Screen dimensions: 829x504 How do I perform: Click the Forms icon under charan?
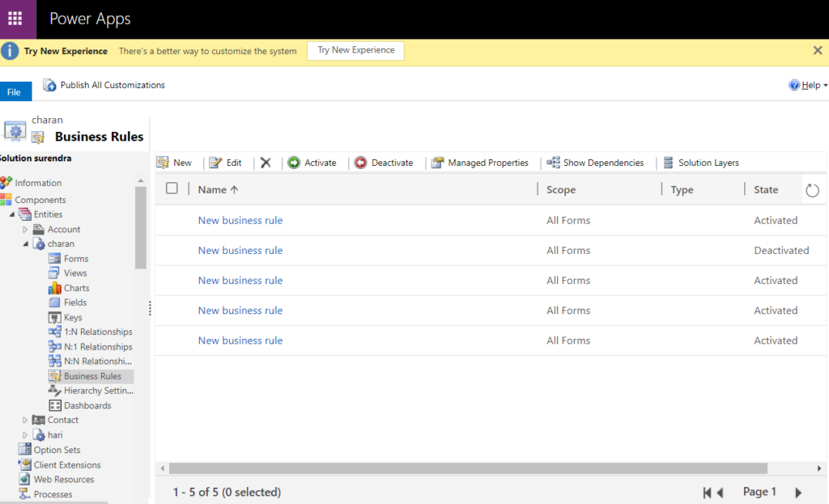point(54,258)
